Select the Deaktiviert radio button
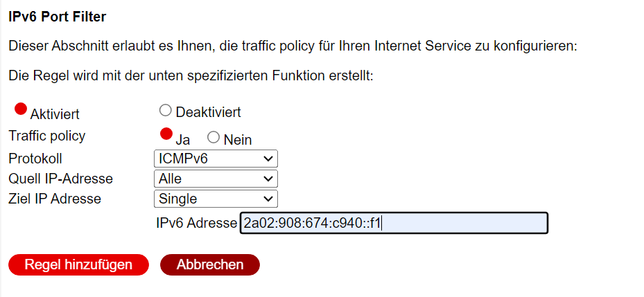Viewport: 644px width, 297px height. point(165,110)
